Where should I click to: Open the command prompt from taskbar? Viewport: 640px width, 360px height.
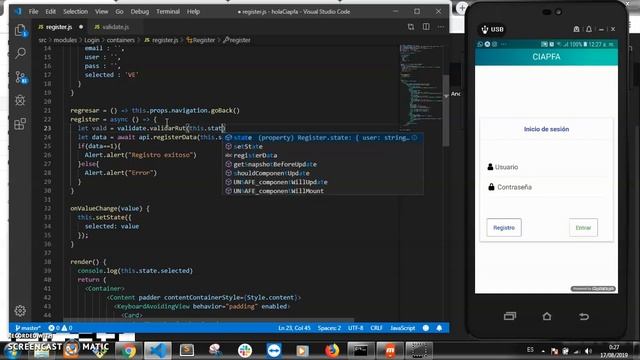point(361,351)
